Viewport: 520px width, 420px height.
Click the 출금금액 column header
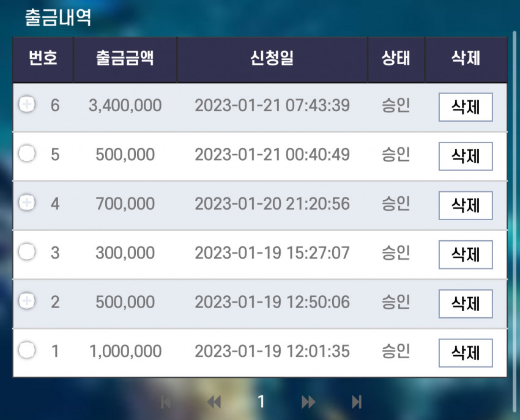coord(125,59)
